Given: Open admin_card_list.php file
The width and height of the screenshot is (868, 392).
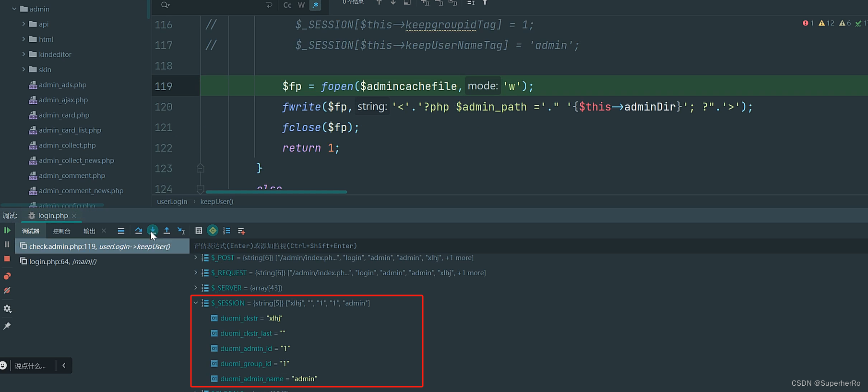Looking at the screenshot, I should click(70, 130).
